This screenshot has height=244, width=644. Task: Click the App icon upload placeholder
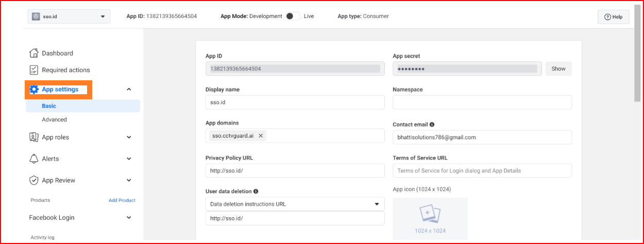(x=430, y=219)
